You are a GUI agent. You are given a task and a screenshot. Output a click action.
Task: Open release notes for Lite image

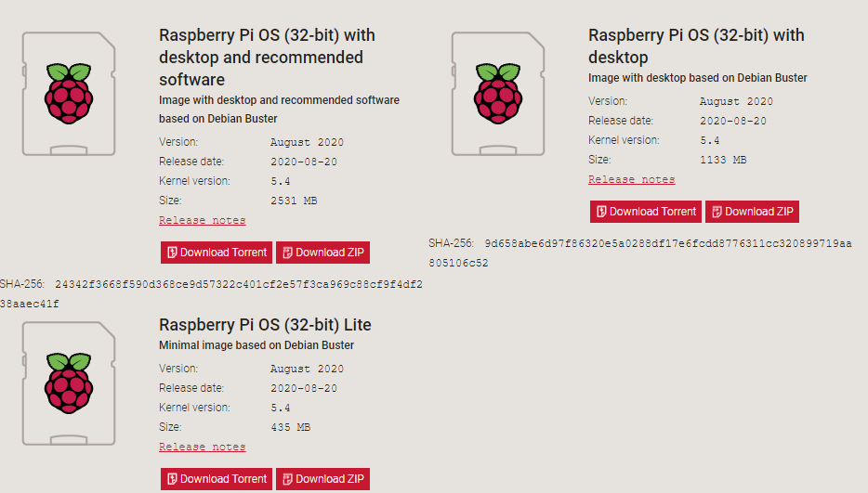pos(202,447)
